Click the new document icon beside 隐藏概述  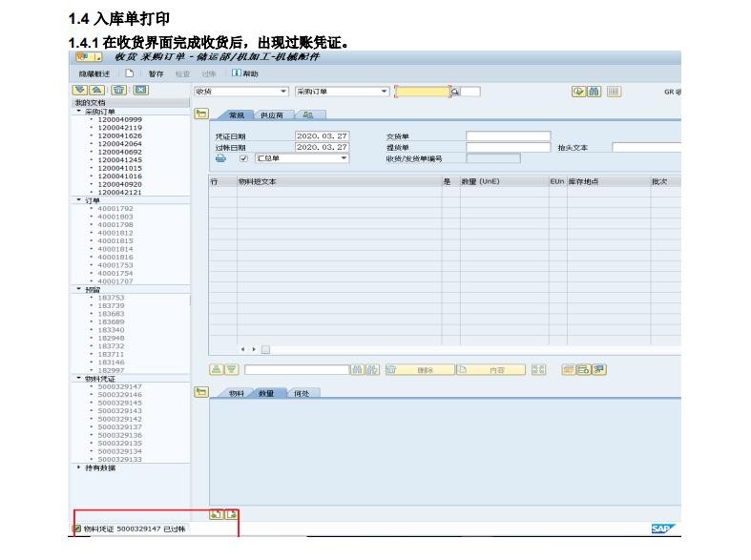(x=127, y=73)
